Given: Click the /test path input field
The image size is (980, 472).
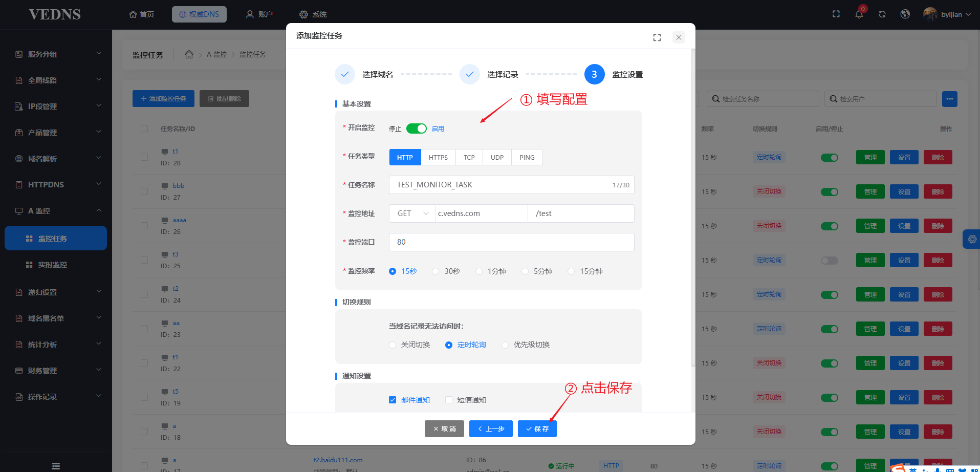Looking at the screenshot, I should 581,213.
